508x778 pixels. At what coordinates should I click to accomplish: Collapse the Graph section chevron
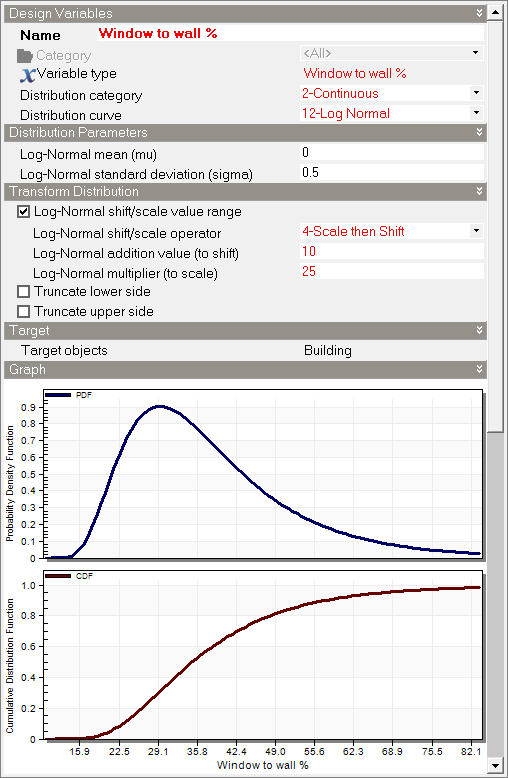(479, 369)
